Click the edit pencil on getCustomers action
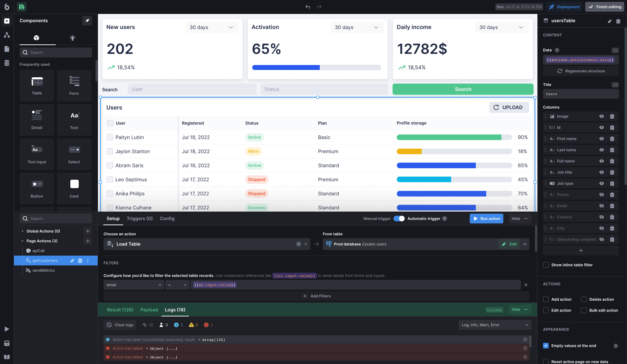 point(72,260)
